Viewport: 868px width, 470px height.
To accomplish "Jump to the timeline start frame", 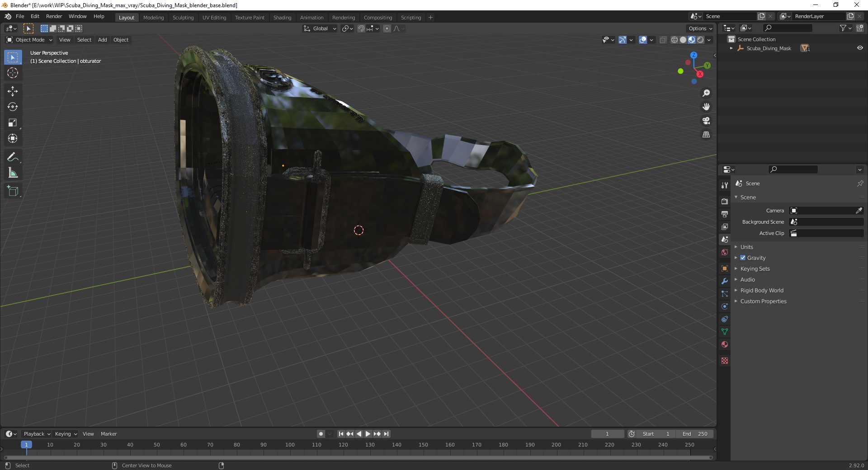I will pyautogui.click(x=341, y=434).
